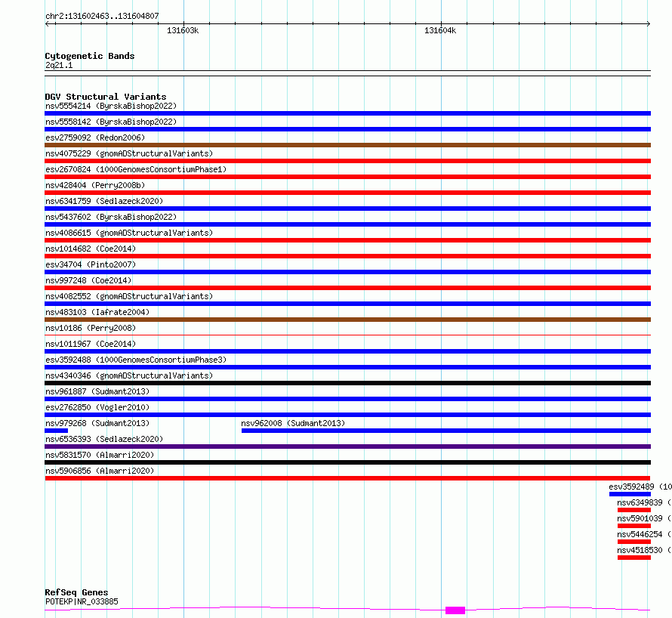This screenshot has width=672, height=618.
Task: Click nsv4082552 (gnomADStructuralVariants) label
Action: 129,296
